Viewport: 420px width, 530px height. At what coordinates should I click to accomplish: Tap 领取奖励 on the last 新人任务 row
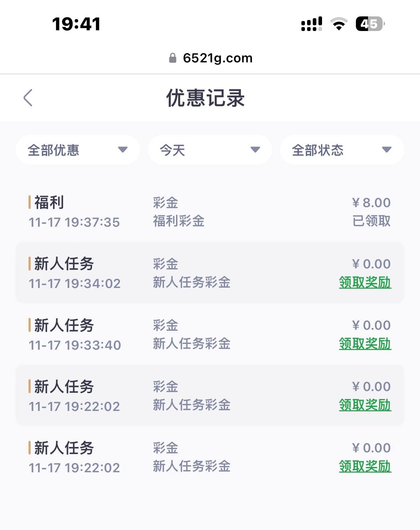click(365, 466)
